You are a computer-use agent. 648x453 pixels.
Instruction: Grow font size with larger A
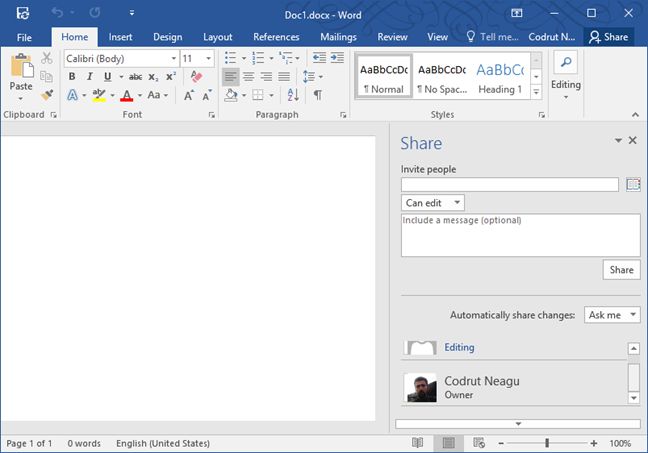[x=189, y=95]
